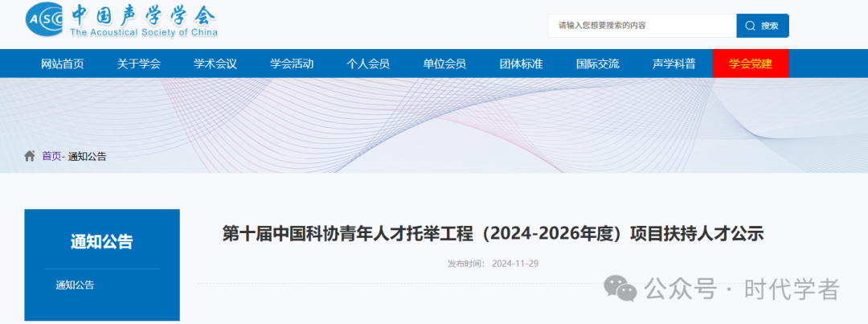This screenshot has width=868, height=324.
Task: Open 团体标准 menu item
Action: (x=521, y=64)
